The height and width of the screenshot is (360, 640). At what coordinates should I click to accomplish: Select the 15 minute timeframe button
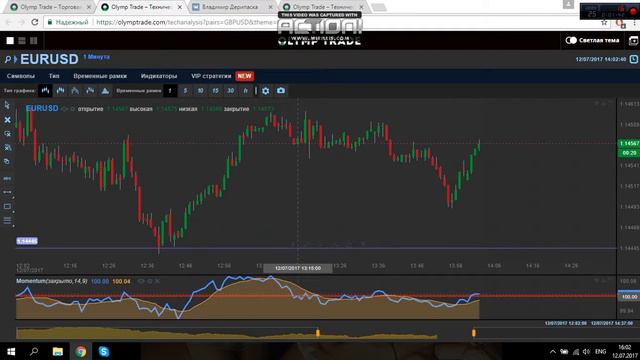point(216,91)
